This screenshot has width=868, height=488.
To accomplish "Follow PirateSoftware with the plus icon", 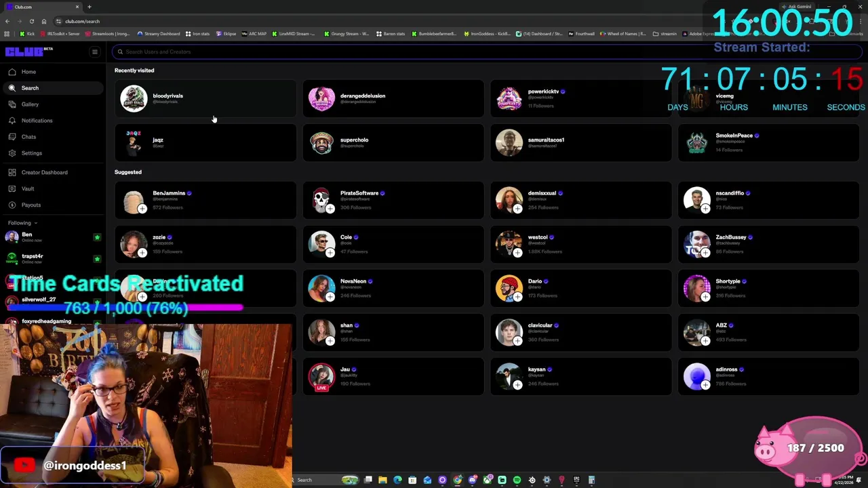I will pyautogui.click(x=330, y=209).
